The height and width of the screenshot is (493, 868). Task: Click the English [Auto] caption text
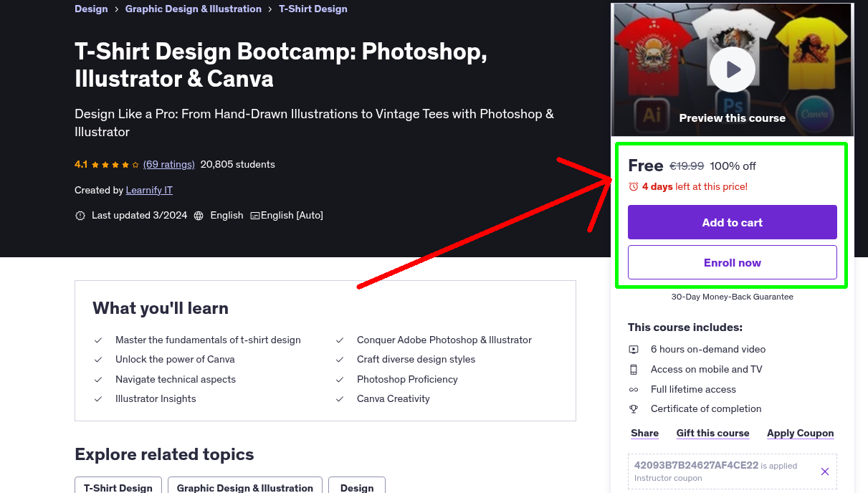(x=292, y=215)
